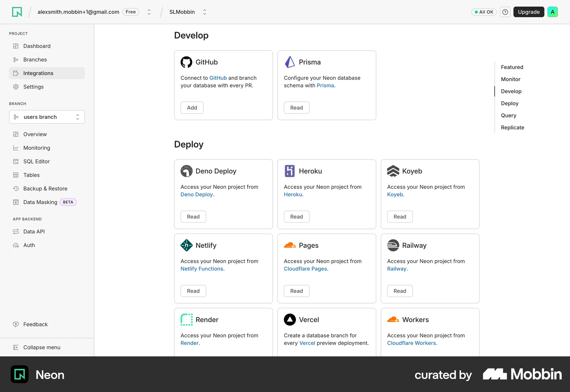
Task: Click the Render logo
Action: pos(186,320)
